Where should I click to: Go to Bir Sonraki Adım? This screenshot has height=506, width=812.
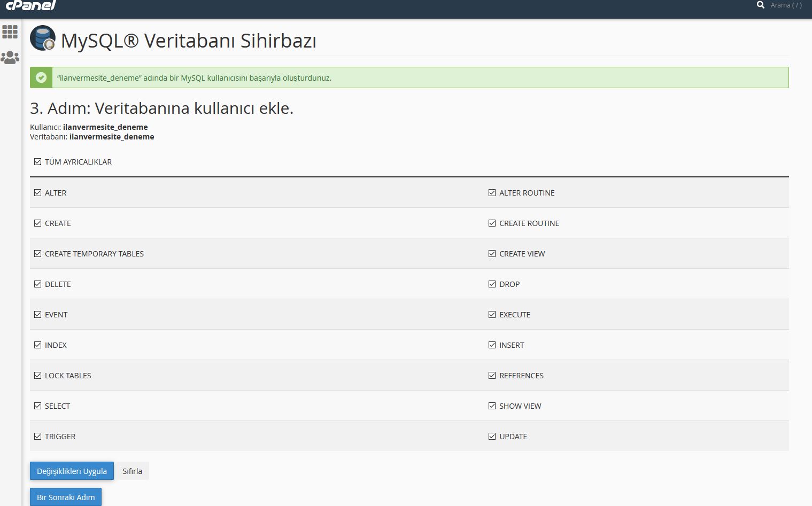66,497
